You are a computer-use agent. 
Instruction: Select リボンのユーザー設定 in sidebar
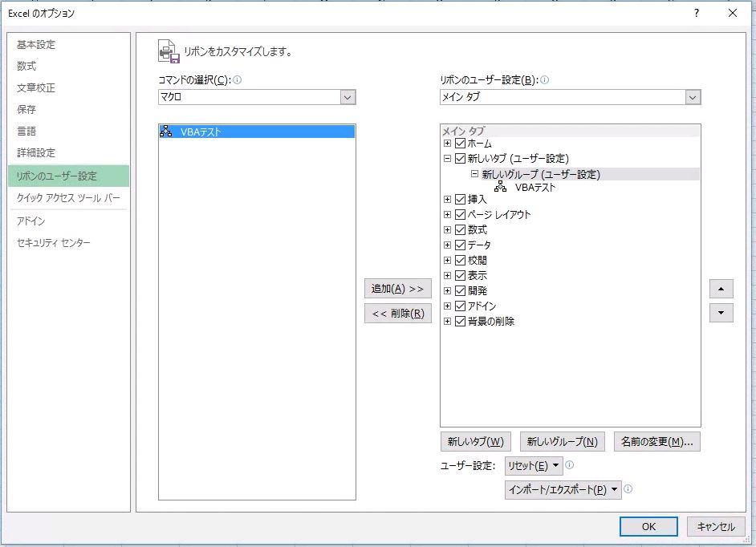tap(68, 176)
